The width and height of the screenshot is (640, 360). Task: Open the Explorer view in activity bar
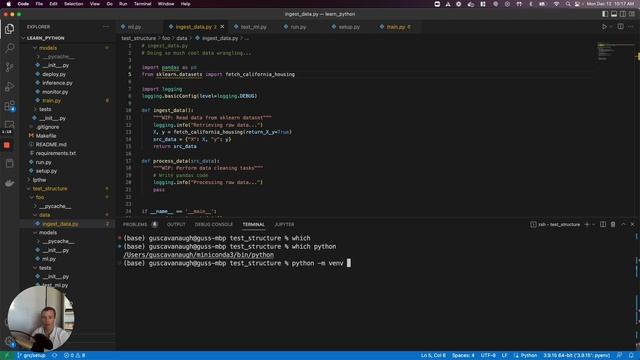tap(9, 29)
